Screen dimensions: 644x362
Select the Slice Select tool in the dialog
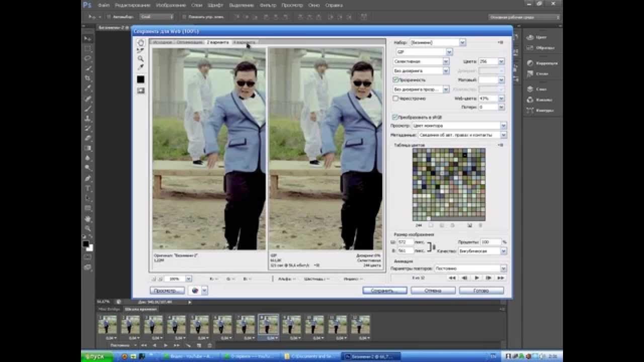pyautogui.click(x=141, y=51)
